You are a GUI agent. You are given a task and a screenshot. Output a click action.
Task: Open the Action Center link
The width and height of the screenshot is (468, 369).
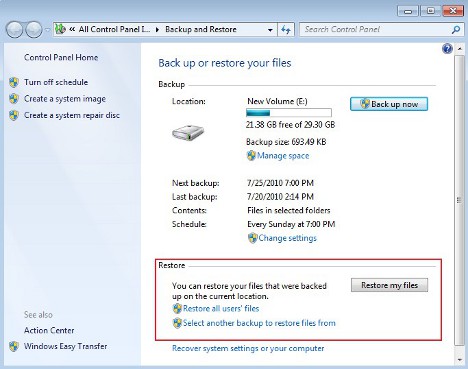click(49, 330)
